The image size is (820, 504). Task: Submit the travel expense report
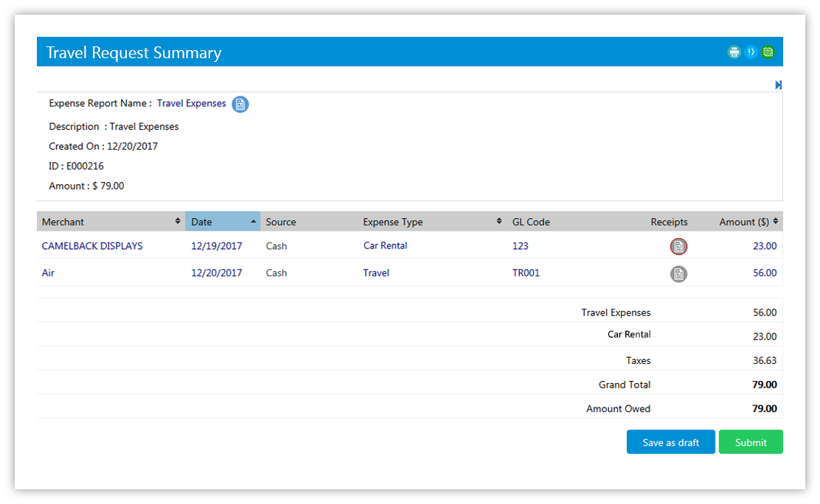(750, 442)
